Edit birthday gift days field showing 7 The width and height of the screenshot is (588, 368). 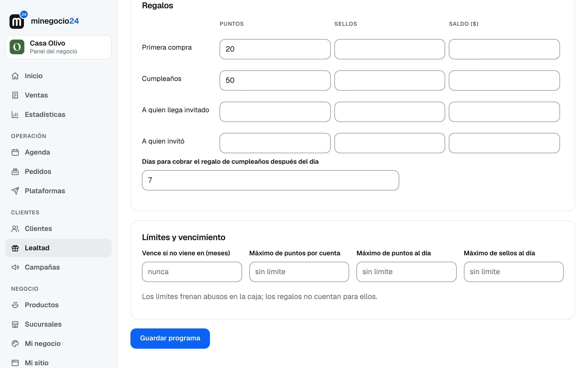tap(270, 180)
